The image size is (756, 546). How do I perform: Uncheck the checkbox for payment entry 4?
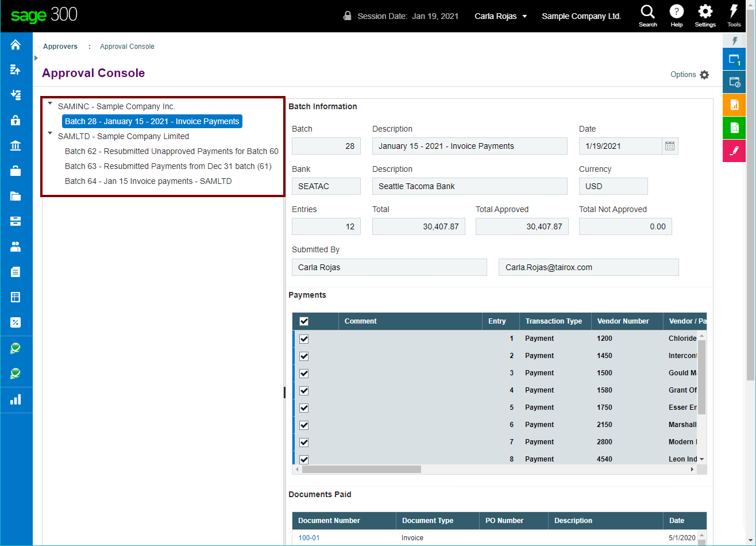pos(304,390)
